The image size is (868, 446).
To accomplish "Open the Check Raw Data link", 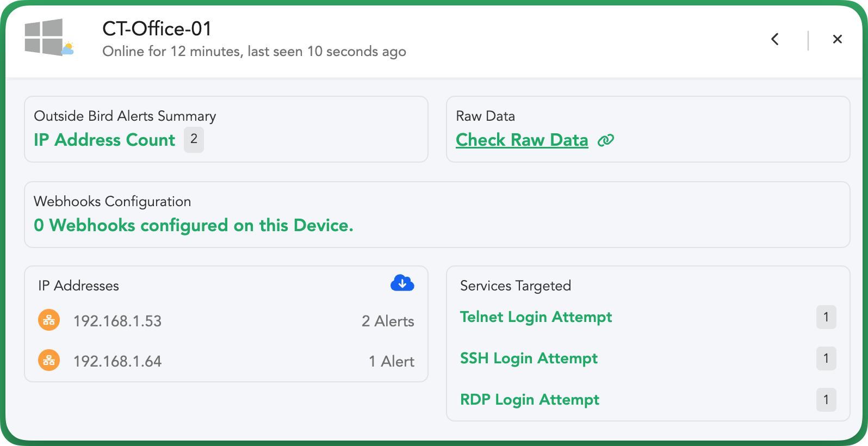I will point(522,140).
